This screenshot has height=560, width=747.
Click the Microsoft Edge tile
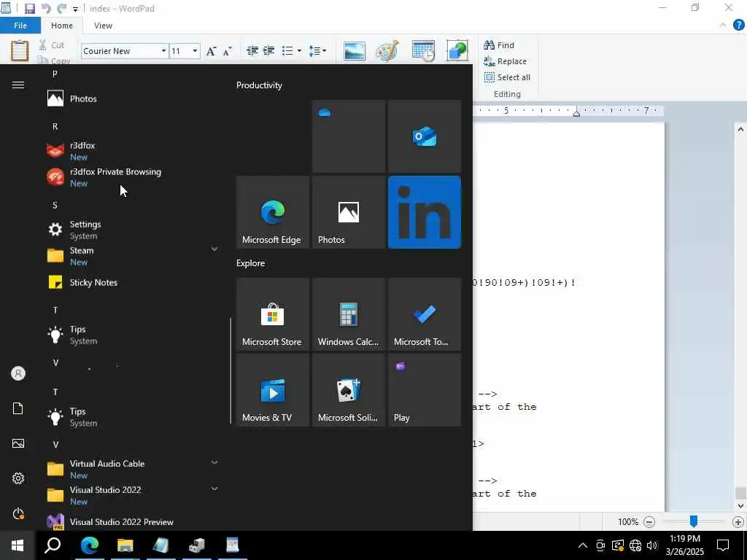click(x=273, y=212)
